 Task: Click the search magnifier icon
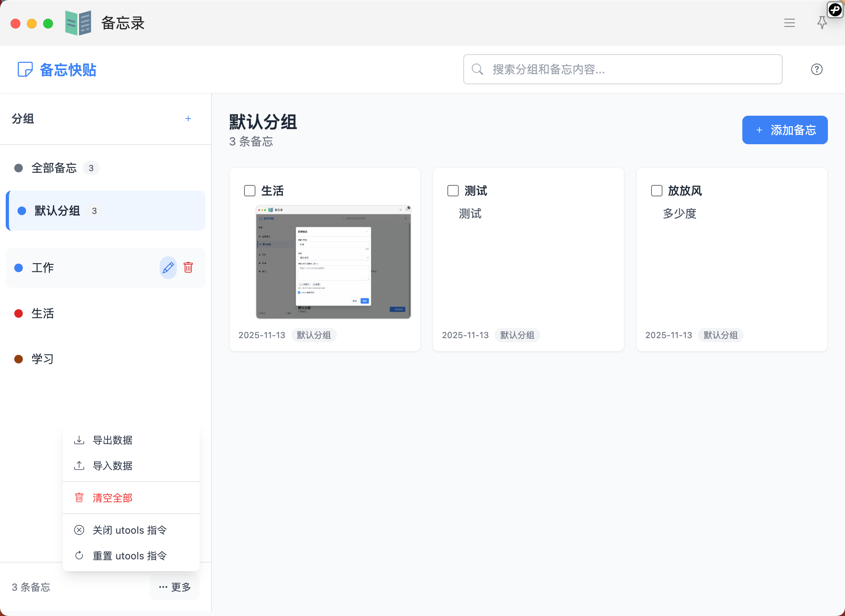click(x=477, y=69)
